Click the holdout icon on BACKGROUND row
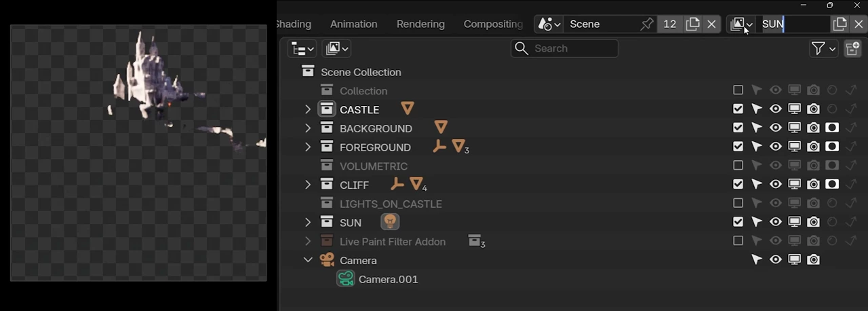The image size is (868, 311). pyautogui.click(x=832, y=128)
